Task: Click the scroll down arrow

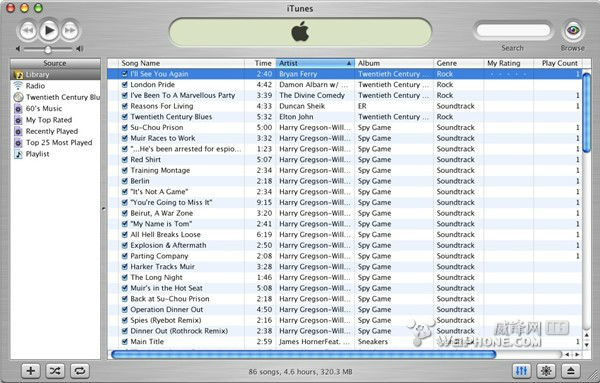Action: 586,344
